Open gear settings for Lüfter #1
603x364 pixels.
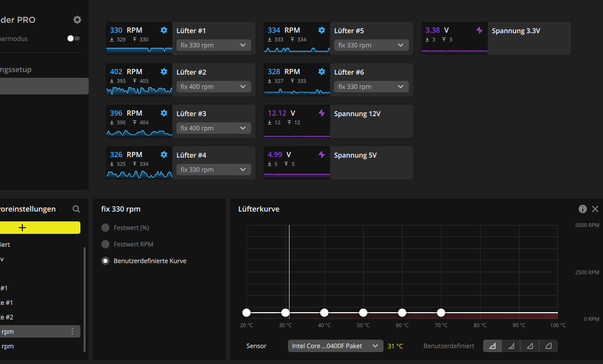(164, 30)
